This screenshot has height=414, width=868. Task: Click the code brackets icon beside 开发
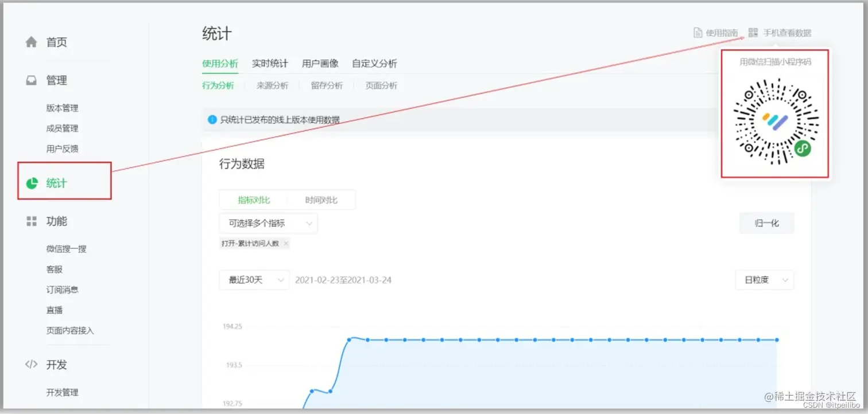(x=32, y=364)
